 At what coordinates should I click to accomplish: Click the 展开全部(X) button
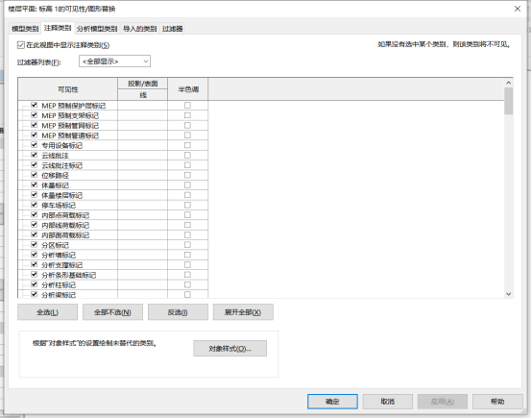243,312
